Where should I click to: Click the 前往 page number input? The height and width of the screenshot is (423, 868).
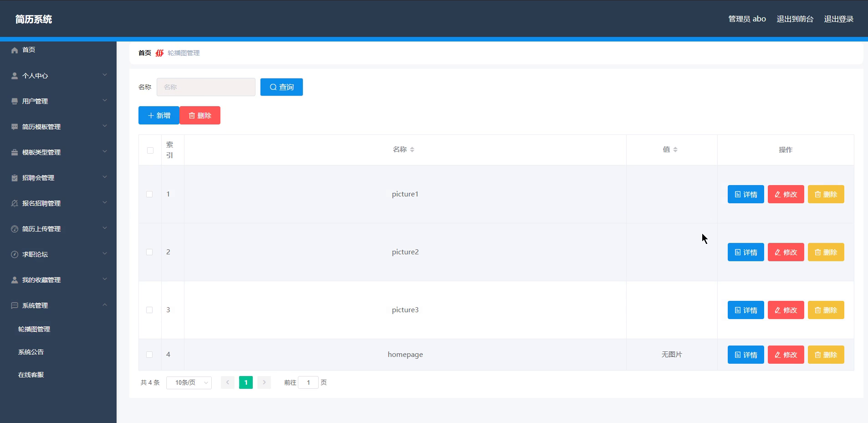(x=308, y=382)
